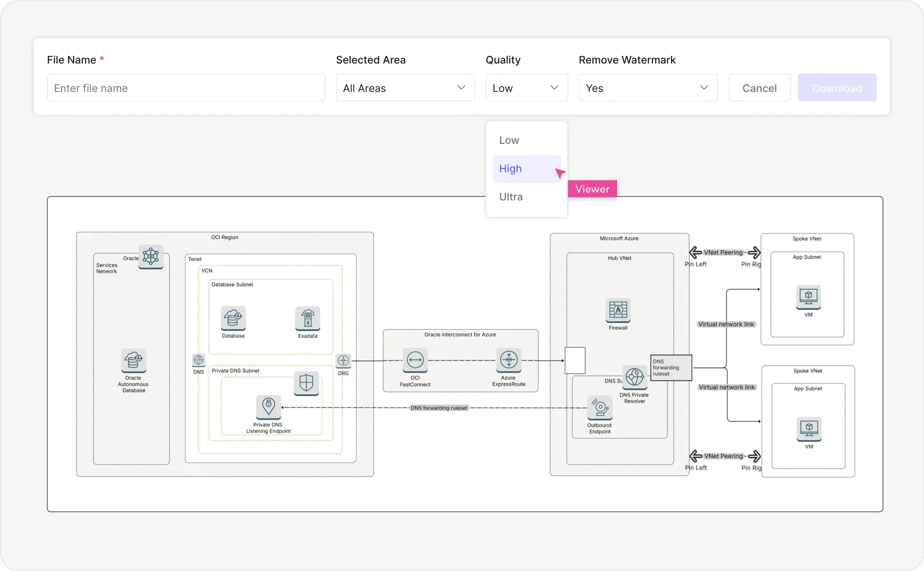Click the Oracle Services Network icon
This screenshot has width=924, height=571.
coord(151,256)
